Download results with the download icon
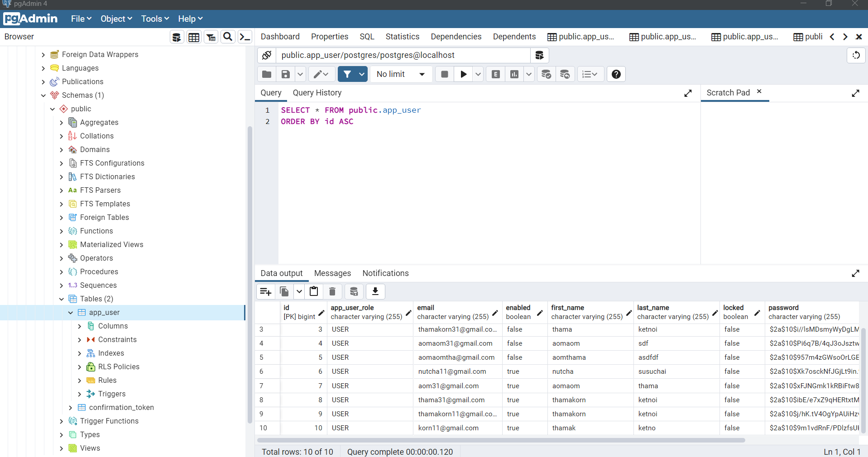Viewport: 868px width, 457px height. coord(375,291)
